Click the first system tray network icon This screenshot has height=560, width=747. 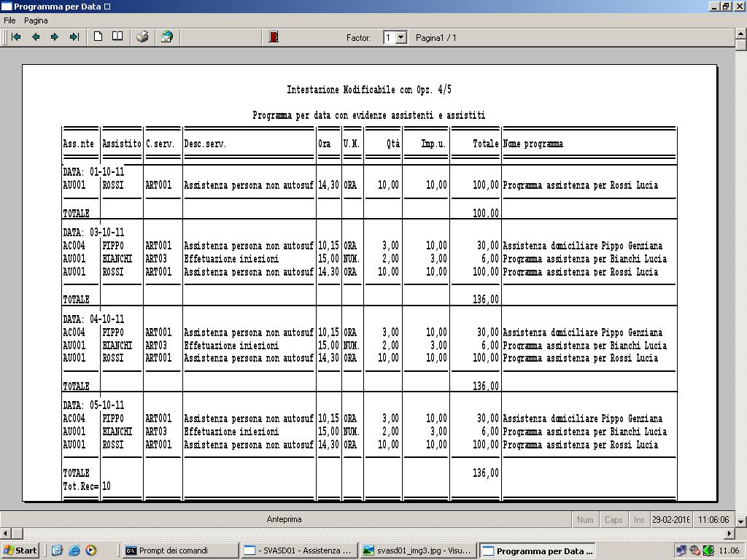click(x=681, y=551)
